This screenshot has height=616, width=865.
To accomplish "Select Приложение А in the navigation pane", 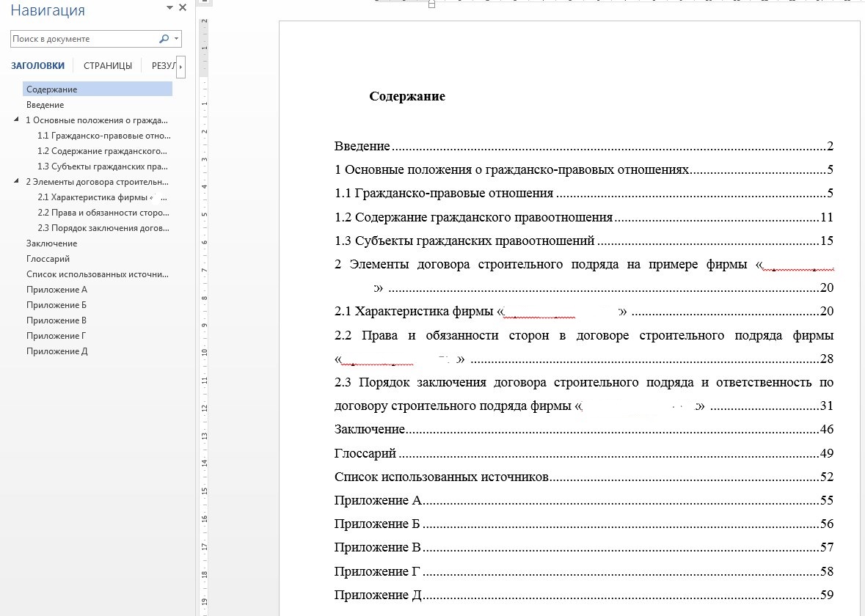I will click(56, 290).
